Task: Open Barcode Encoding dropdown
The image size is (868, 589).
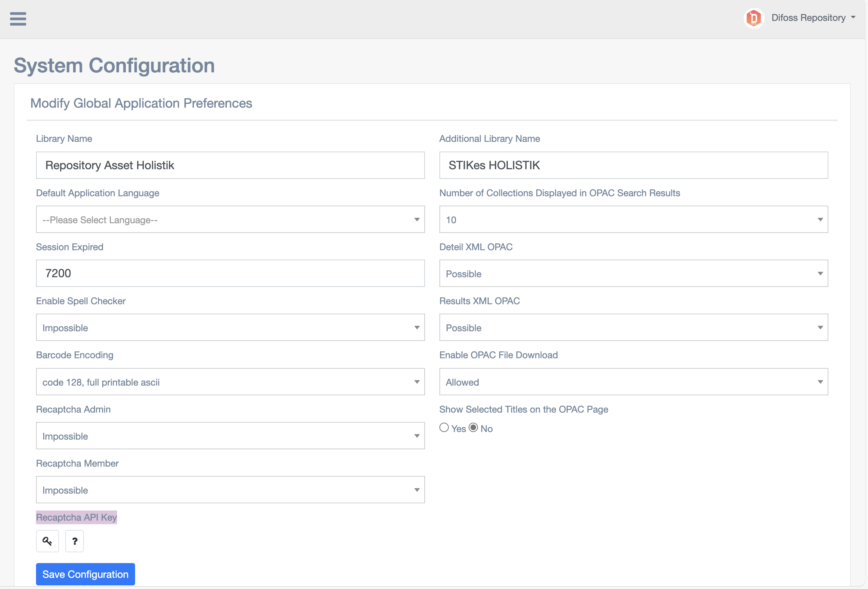Action: tap(230, 382)
